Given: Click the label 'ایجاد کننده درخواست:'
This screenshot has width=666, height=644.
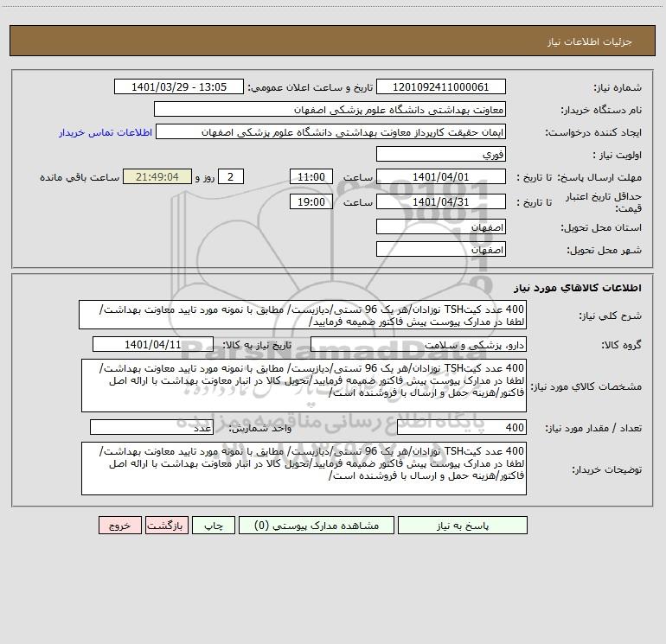Looking at the screenshot, I should (x=593, y=132).
